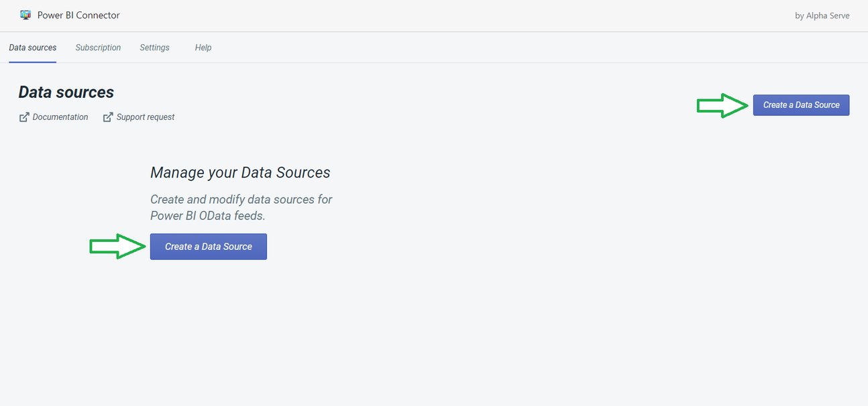Click the center Create a Data Source button
Viewport: 868px width, 406px height.
208,246
